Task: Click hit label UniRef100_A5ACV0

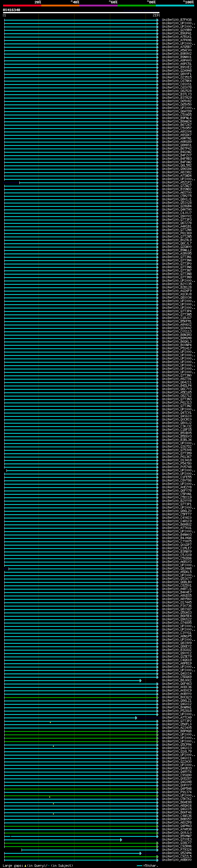Action: pos(177,50)
